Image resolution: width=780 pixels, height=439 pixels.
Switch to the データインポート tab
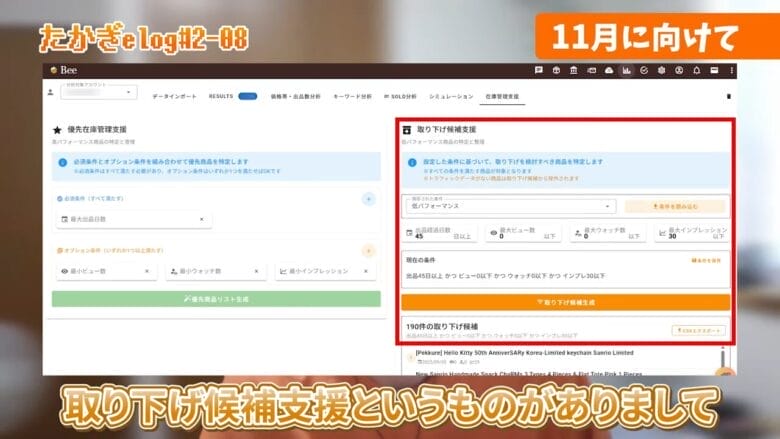(174, 96)
